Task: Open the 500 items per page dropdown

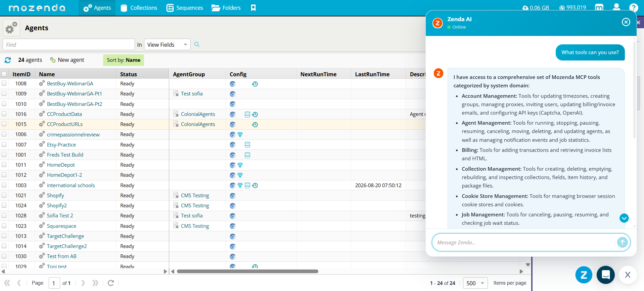Action: coord(475,283)
